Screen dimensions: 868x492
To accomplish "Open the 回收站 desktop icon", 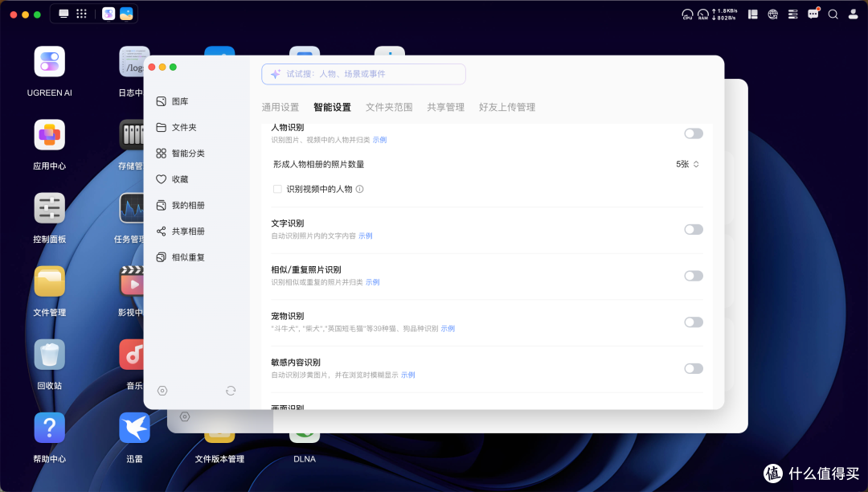I will [49, 355].
